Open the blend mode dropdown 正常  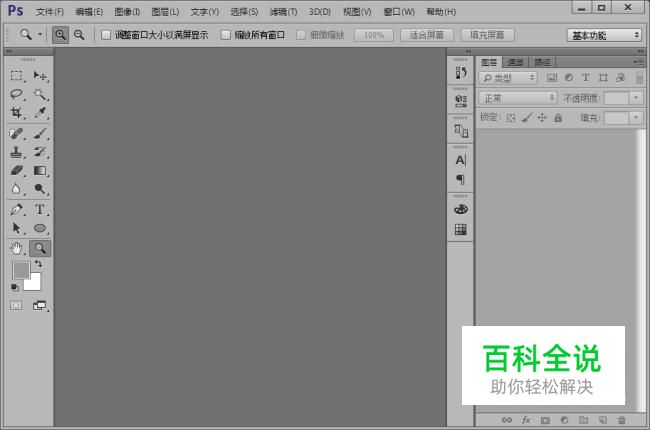(518, 98)
